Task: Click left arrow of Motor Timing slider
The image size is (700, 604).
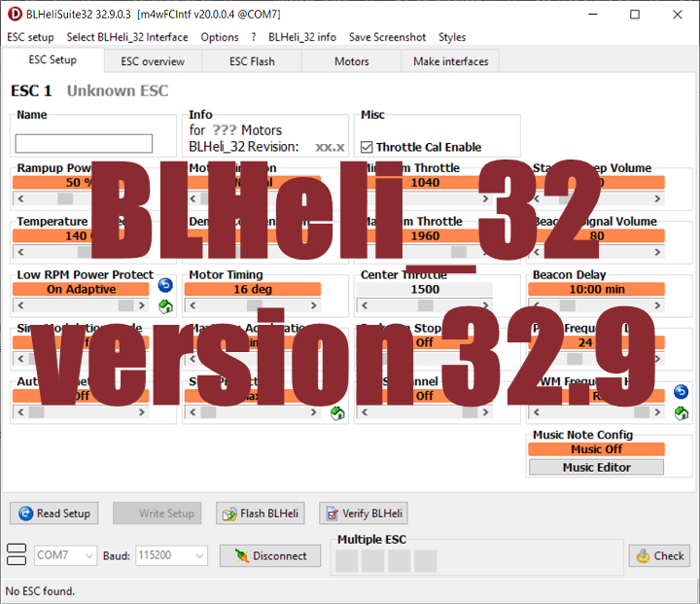Action: tap(192, 305)
